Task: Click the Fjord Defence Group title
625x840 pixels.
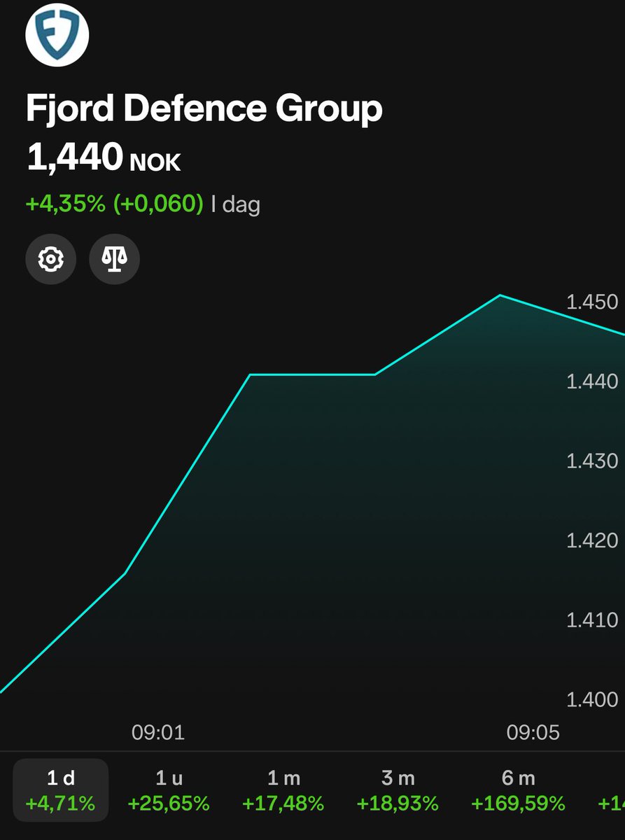Action: 204,108
